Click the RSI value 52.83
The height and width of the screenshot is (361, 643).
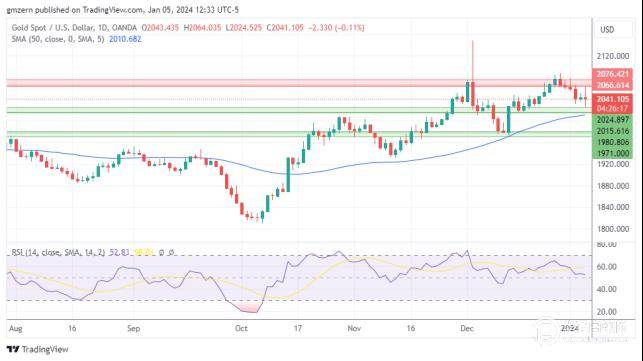(x=119, y=253)
